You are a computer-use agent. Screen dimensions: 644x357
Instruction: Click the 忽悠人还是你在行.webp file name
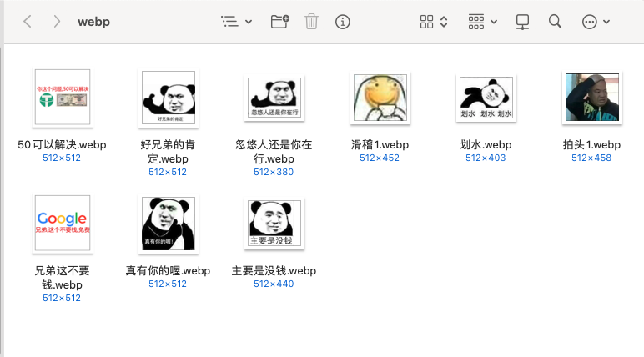click(274, 151)
